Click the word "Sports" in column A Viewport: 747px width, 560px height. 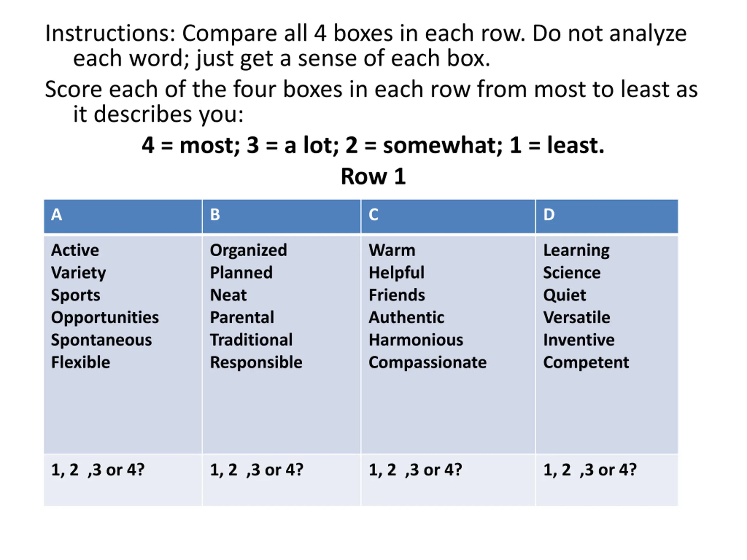pyautogui.click(x=76, y=295)
